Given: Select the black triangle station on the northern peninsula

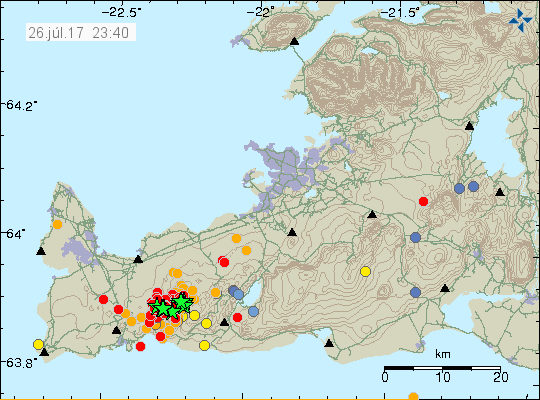Looking at the screenshot, I should click(x=294, y=41).
